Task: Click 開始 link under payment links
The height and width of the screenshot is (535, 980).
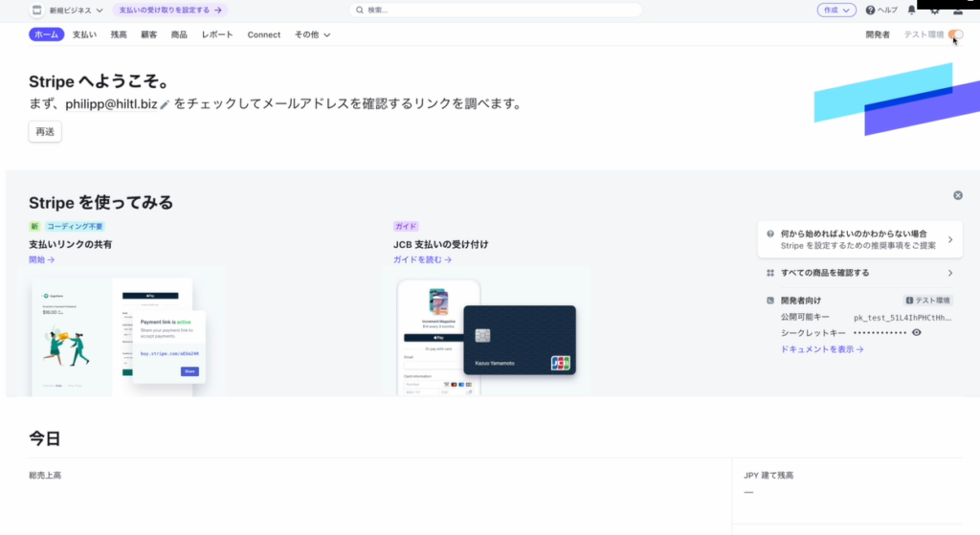Action: [41, 259]
